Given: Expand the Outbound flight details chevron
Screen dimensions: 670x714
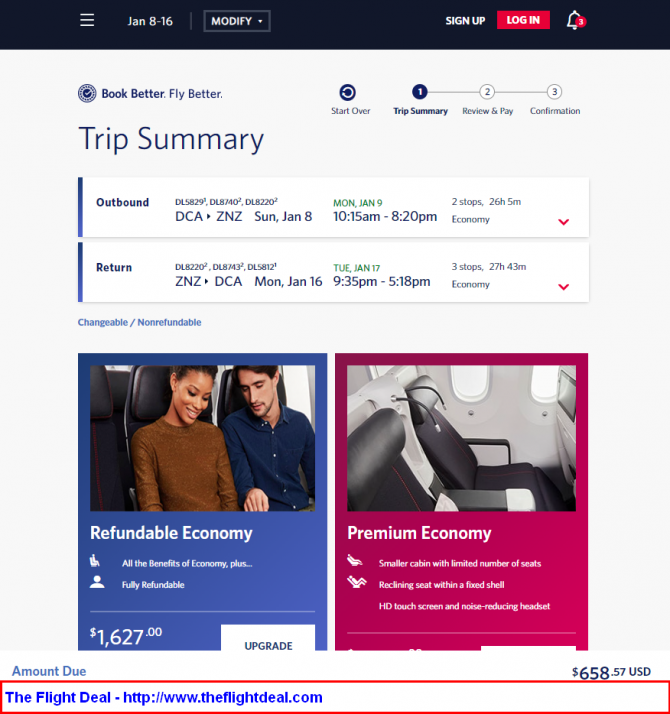Looking at the screenshot, I should point(563,222).
